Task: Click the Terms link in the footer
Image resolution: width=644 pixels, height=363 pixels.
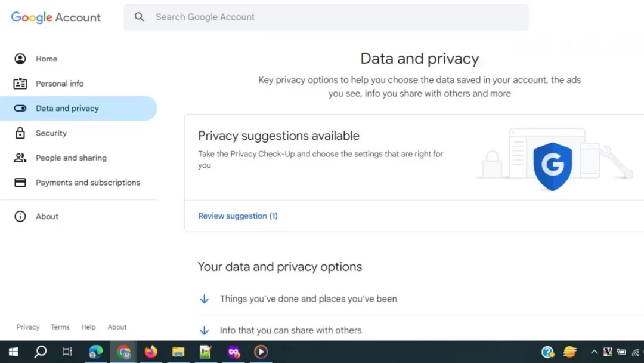Action: click(x=60, y=327)
